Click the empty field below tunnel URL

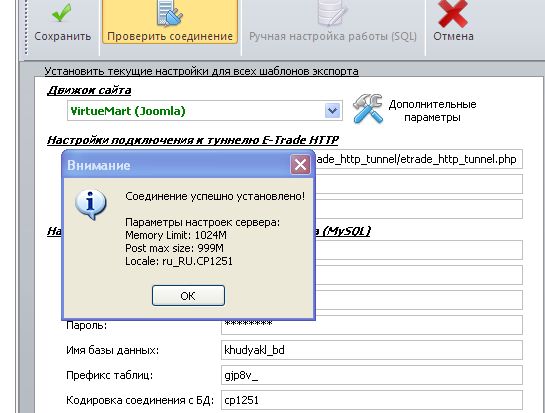(x=418, y=184)
